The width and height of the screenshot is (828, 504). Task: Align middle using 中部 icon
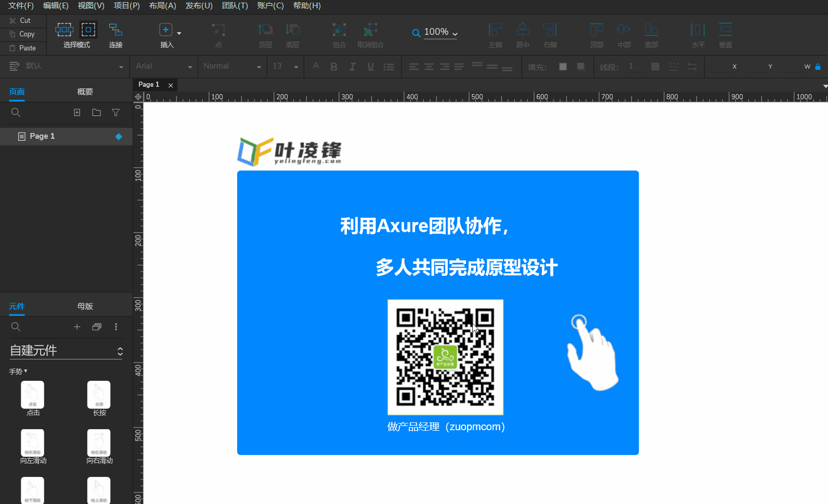624,30
